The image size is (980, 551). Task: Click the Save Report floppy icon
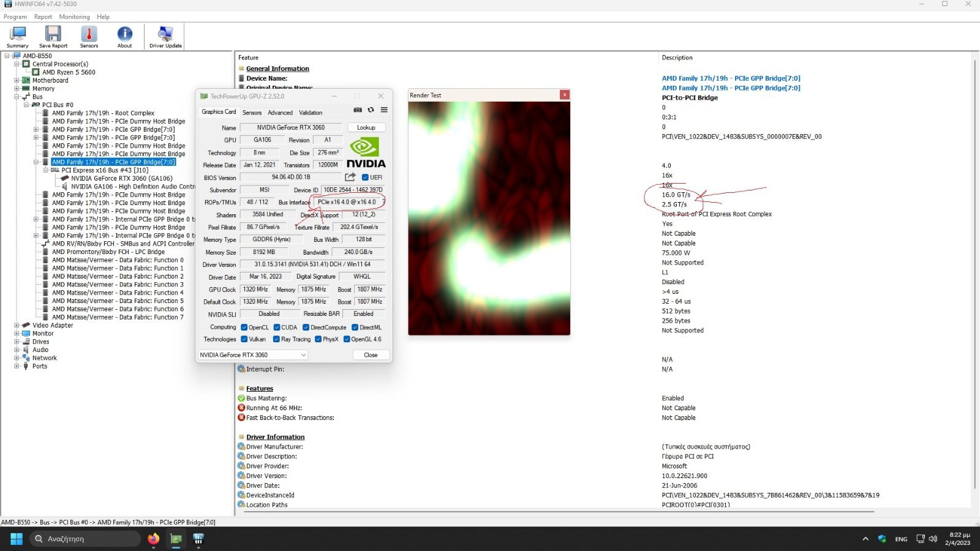coord(53,37)
